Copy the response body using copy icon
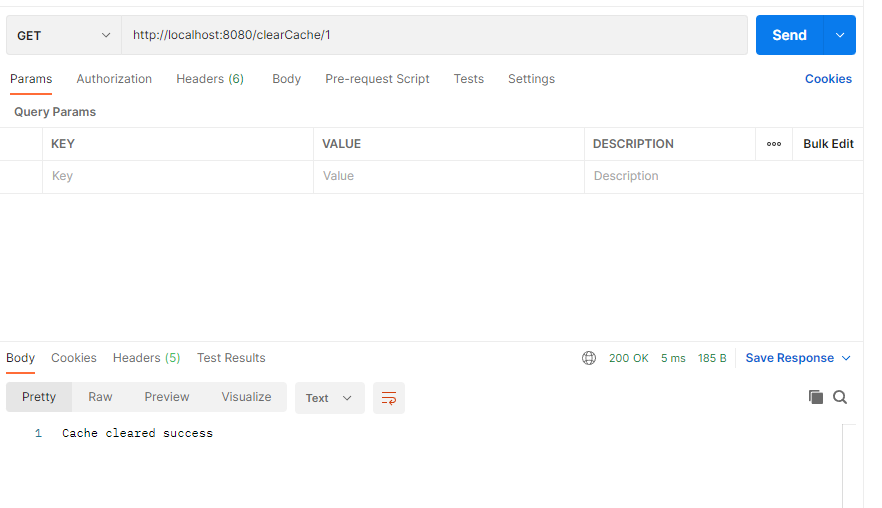Image resolution: width=882 pixels, height=508 pixels. (x=816, y=397)
